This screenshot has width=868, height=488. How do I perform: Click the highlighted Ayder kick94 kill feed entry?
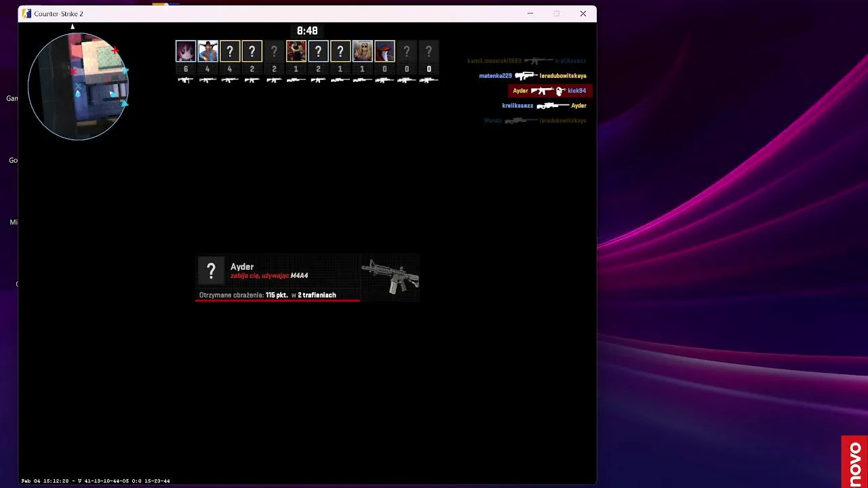[x=549, y=91]
